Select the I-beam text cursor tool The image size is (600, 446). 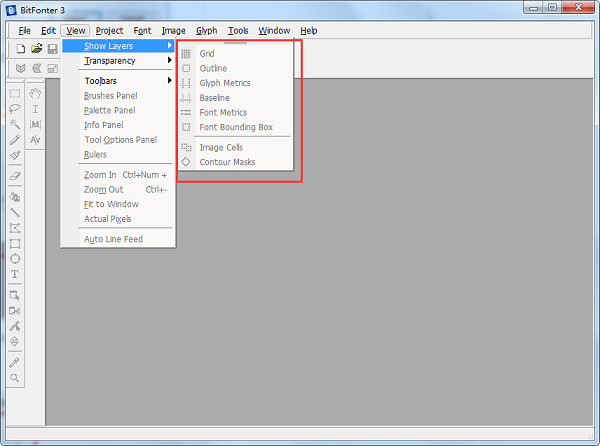pos(35,109)
